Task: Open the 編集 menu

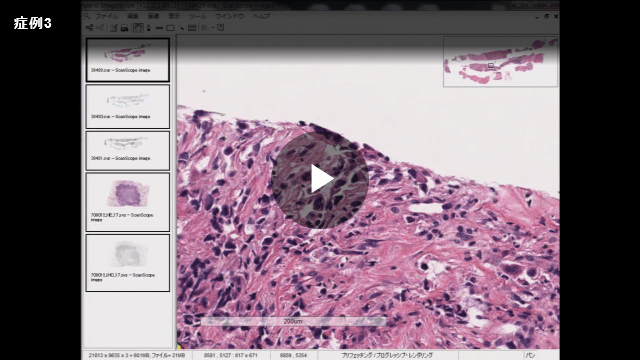Action: point(133,16)
